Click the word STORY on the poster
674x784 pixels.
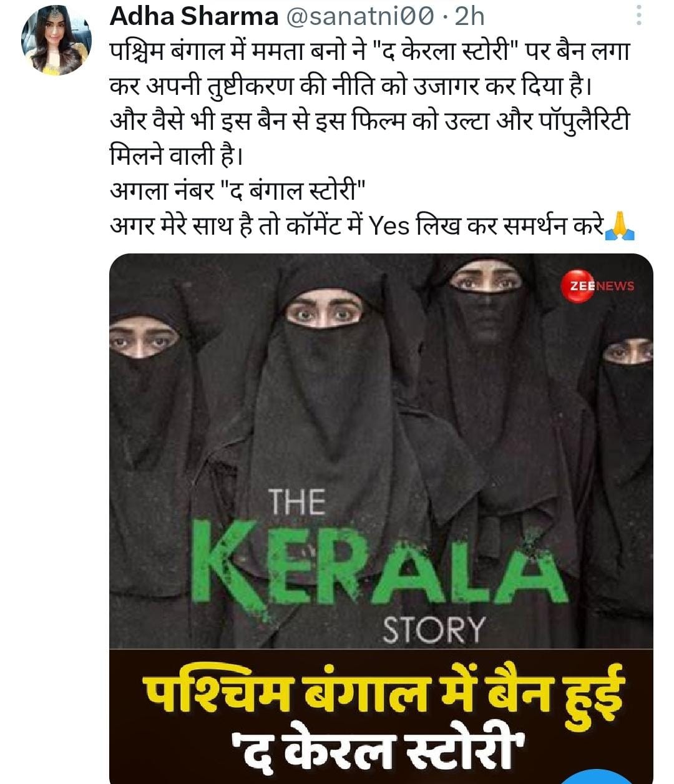pyautogui.click(x=433, y=630)
